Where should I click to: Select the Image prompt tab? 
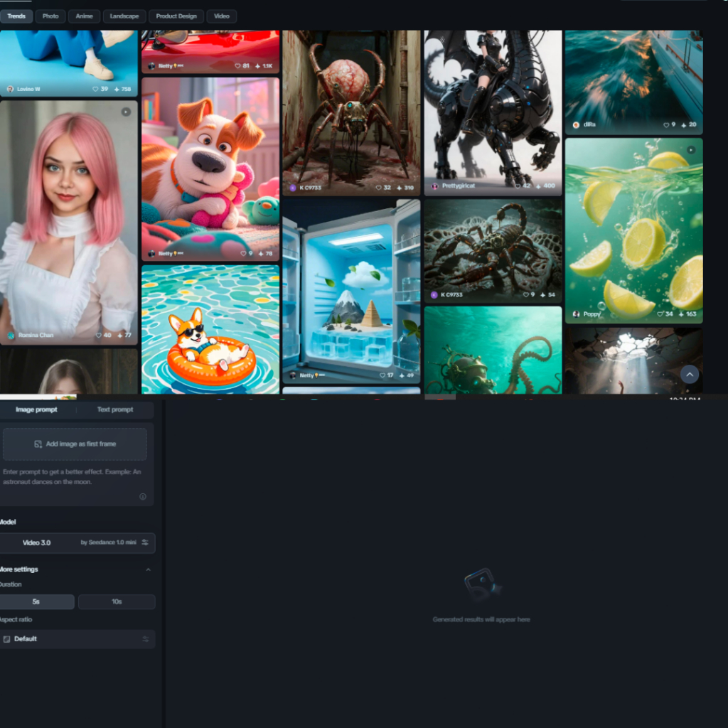(x=37, y=409)
